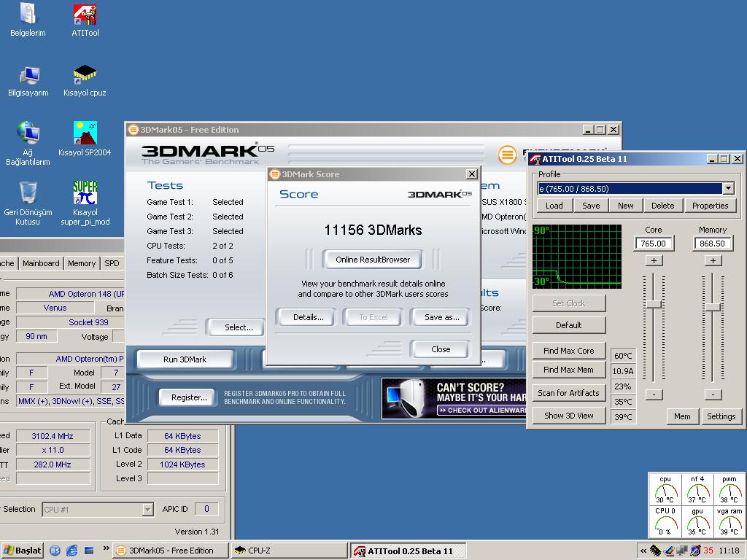Open the ATITool Profile dropdown
Viewport: 747px width, 560px height.
[728, 189]
